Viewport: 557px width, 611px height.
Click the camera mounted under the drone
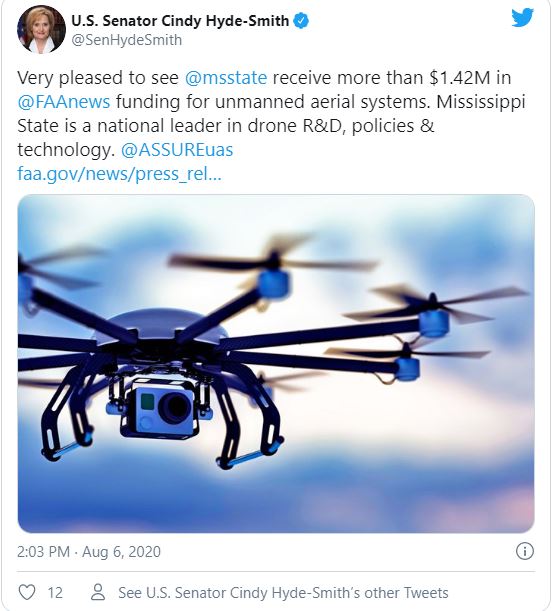(x=163, y=407)
